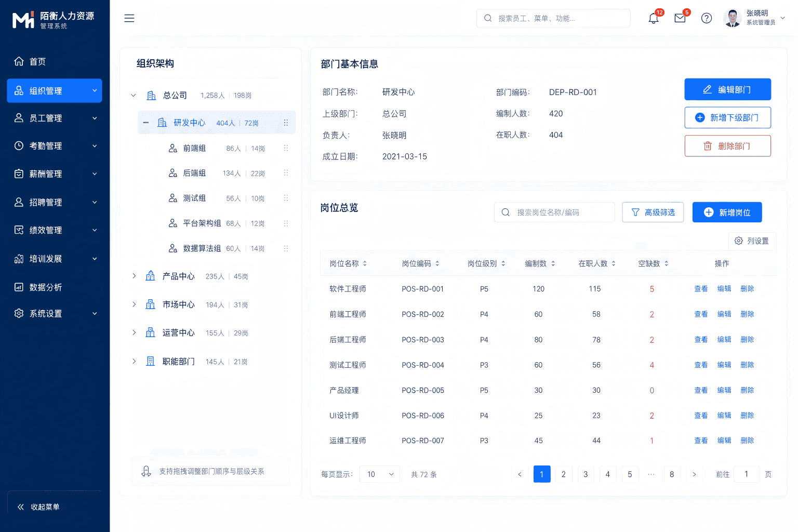Expand the 产品中心 tree node
This screenshot has height=532, width=798.
pyautogui.click(x=134, y=276)
